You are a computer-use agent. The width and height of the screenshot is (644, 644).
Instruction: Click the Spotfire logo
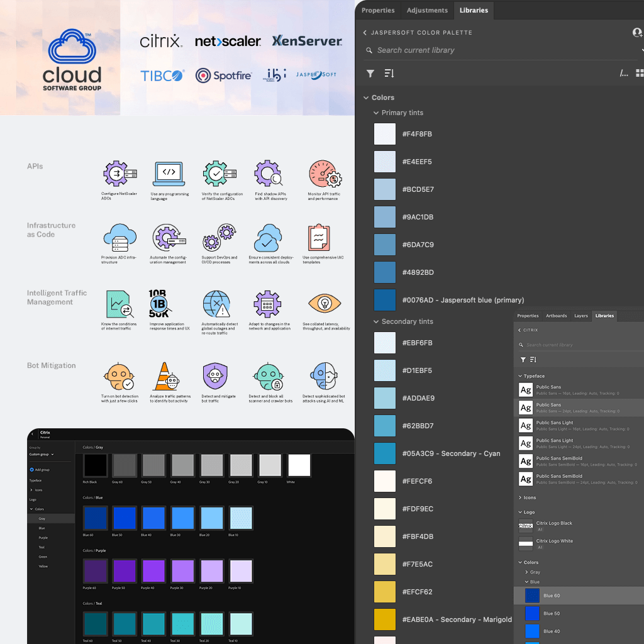click(x=223, y=75)
